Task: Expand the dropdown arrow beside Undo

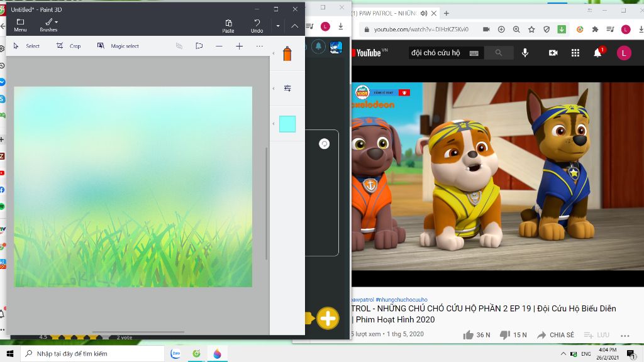Action: (278, 26)
